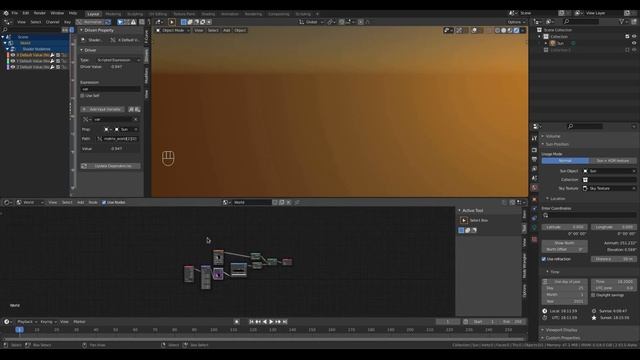Adjust the Latitude value field
The height and width of the screenshot is (360, 640).
pyautogui.click(x=565, y=227)
